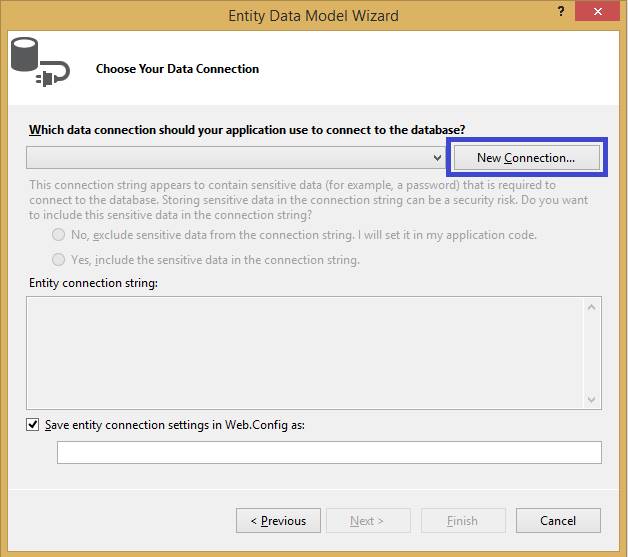Click the New Connection button
Screen dimensions: 628x557
tap(526, 158)
